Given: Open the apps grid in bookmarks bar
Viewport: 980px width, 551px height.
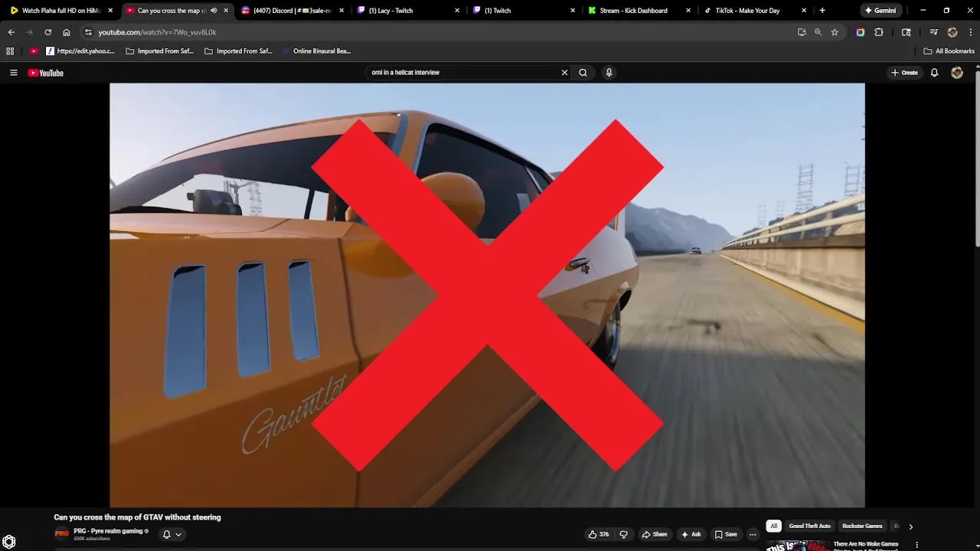Looking at the screenshot, I should 10,51.
